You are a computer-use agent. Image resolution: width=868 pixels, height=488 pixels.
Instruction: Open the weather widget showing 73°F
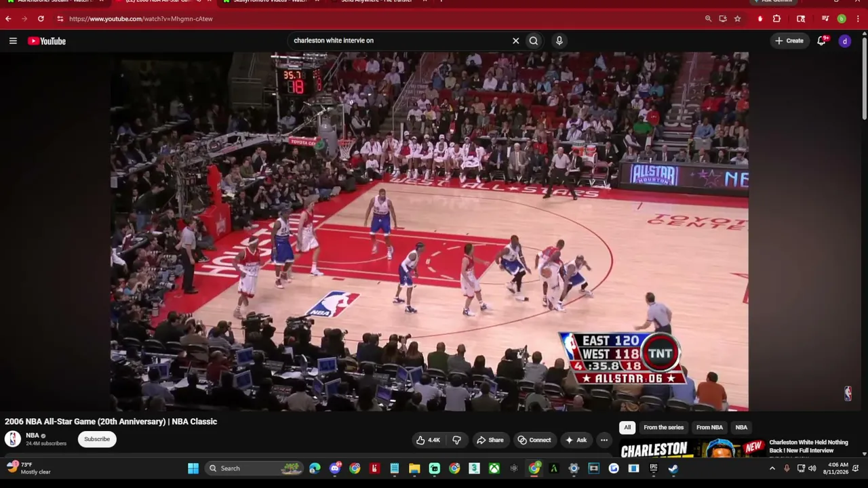tap(30, 468)
